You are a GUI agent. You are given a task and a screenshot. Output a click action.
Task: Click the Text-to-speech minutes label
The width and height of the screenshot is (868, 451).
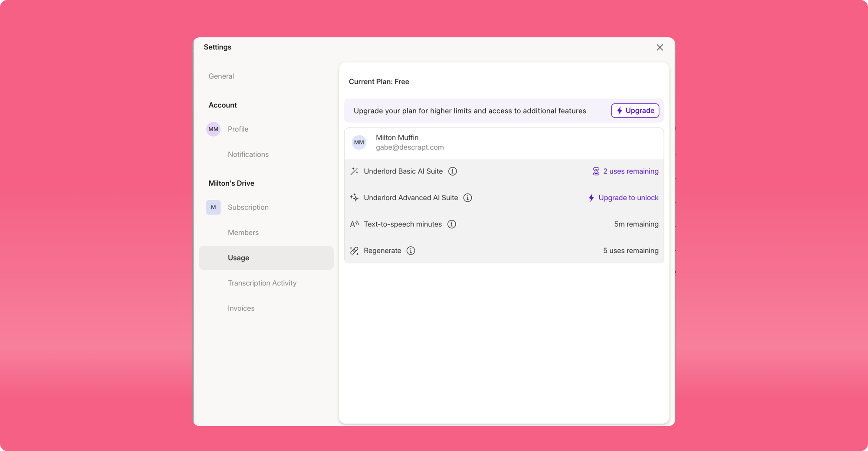coord(403,224)
